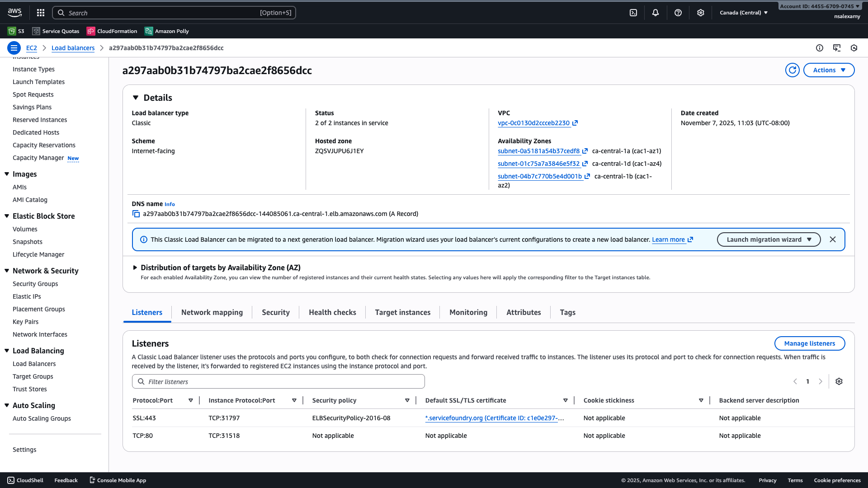Expand Distribution of targets by Availability Zone

tap(135, 267)
